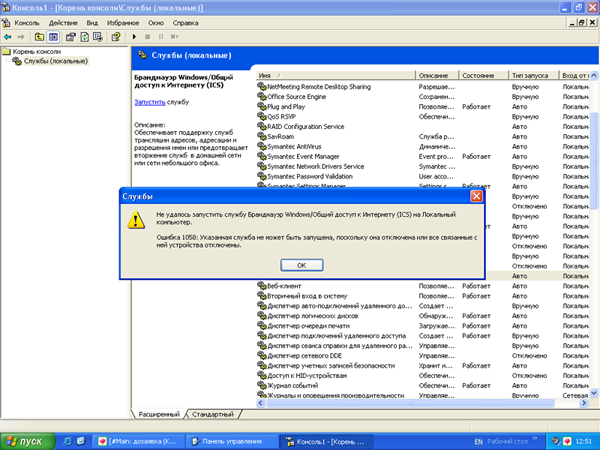Click the Веб-клиент service icon
The height and width of the screenshot is (450, 600).
tap(262, 285)
